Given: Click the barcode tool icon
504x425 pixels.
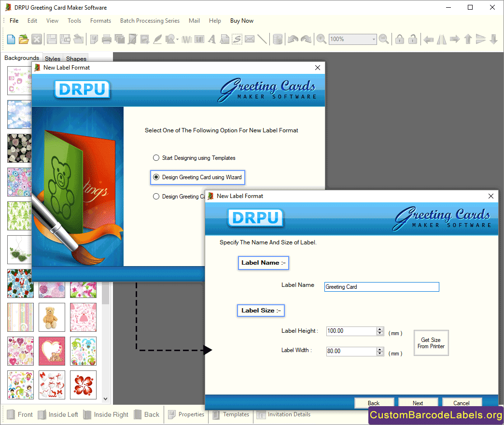Looking at the screenshot, I should [199, 39].
